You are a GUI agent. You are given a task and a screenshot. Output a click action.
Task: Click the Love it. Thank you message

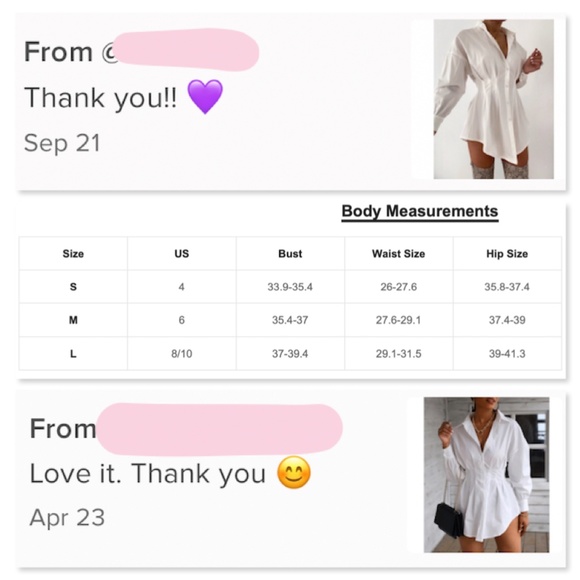coord(148,473)
